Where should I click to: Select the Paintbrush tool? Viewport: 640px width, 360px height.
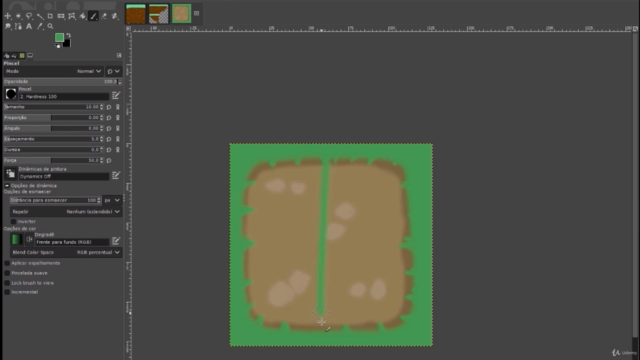[x=93, y=16]
